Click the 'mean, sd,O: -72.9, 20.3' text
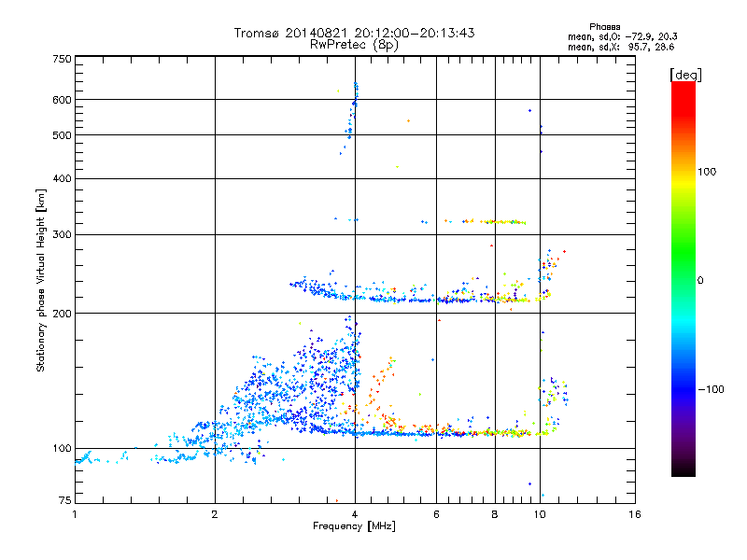 click(622, 36)
